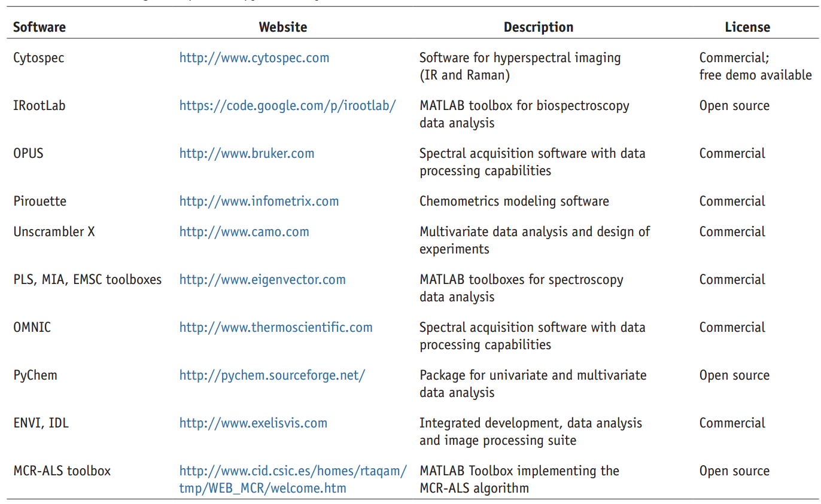Visit the bruker.com link for OPUS
The image size is (821, 504).
247,154
